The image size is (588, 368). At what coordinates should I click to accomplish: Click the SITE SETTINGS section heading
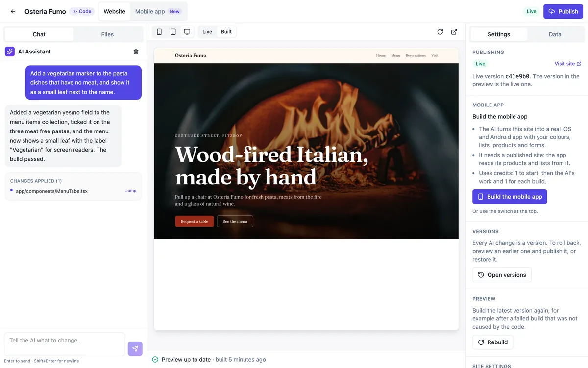pos(491,366)
